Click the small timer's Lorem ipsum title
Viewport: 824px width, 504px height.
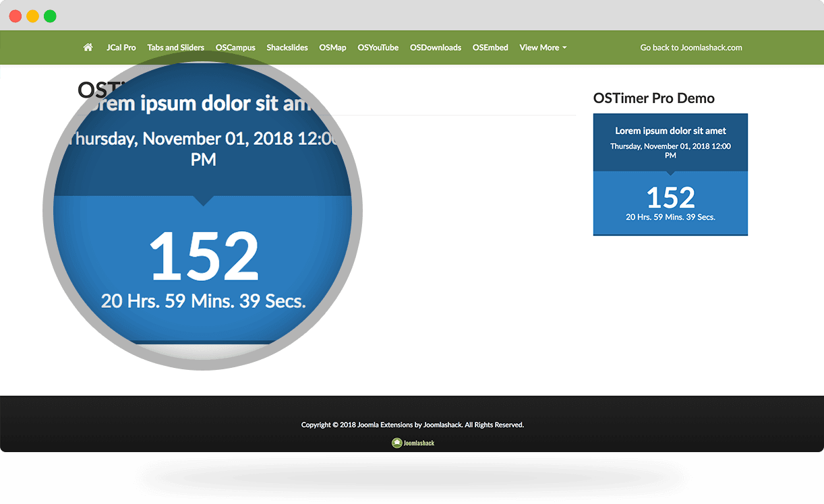tap(670, 131)
